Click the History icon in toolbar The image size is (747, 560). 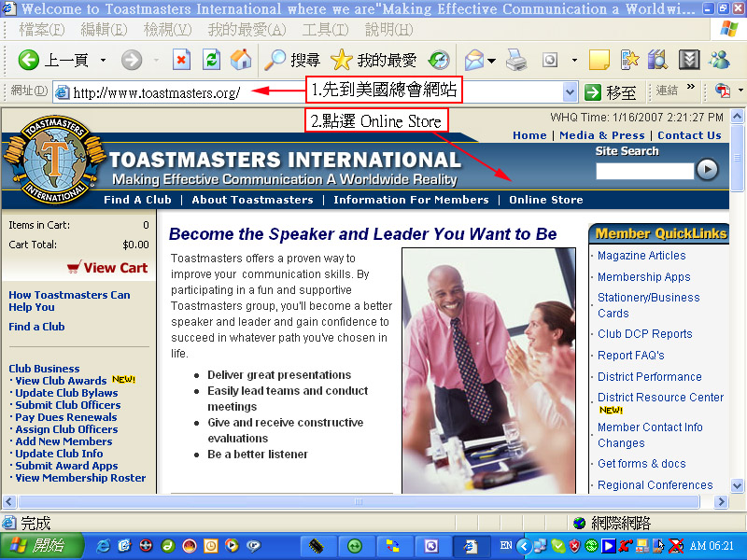[439, 61]
